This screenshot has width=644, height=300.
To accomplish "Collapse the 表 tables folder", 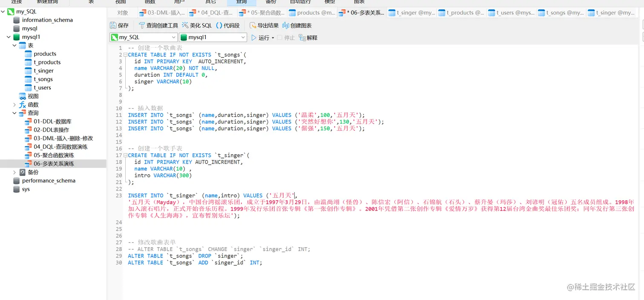I will coord(14,45).
